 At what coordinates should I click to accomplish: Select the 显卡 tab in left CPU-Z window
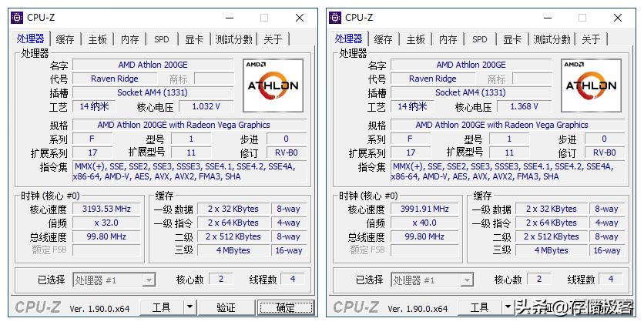click(x=194, y=39)
